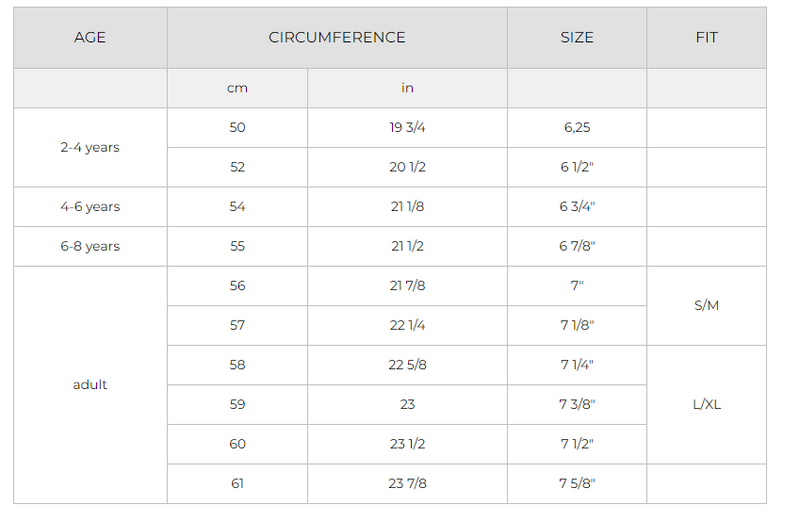Image resolution: width=800 pixels, height=521 pixels.
Task: Select the adult age cell
Action: point(90,385)
